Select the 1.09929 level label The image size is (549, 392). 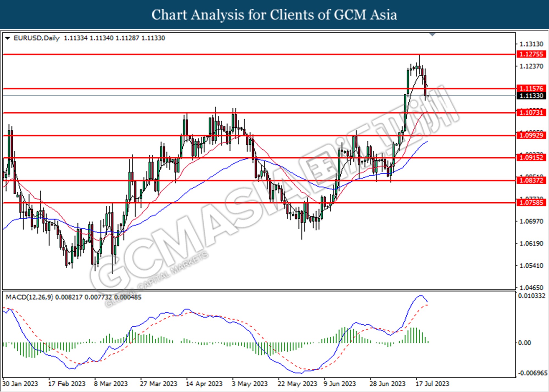click(x=531, y=135)
